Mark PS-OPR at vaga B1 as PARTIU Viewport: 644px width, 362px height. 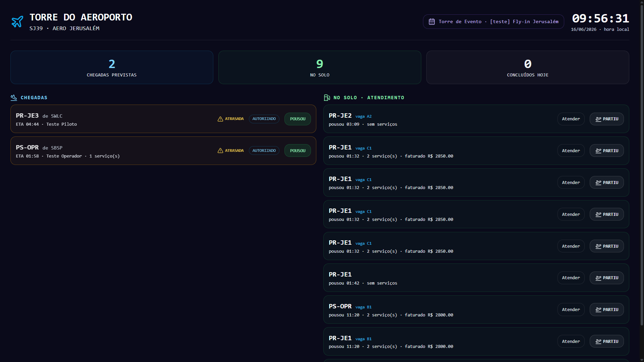(606, 310)
